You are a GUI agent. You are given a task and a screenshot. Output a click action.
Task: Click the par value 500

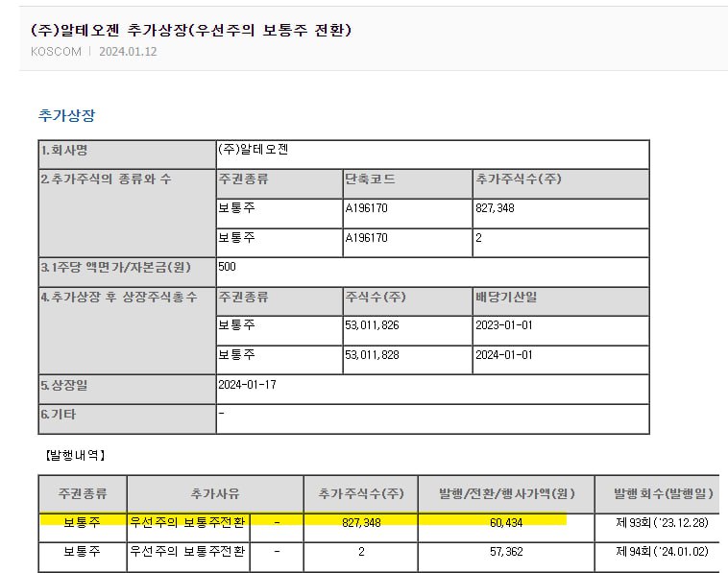[227, 267]
